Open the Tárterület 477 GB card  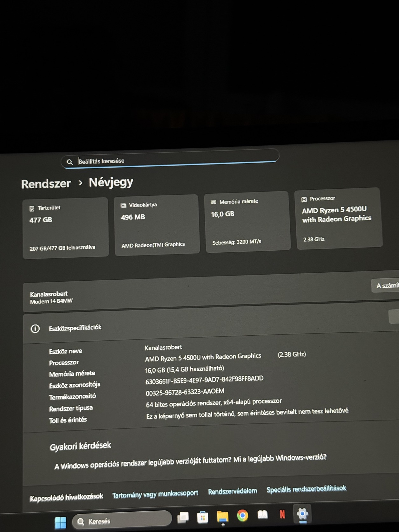click(66, 227)
